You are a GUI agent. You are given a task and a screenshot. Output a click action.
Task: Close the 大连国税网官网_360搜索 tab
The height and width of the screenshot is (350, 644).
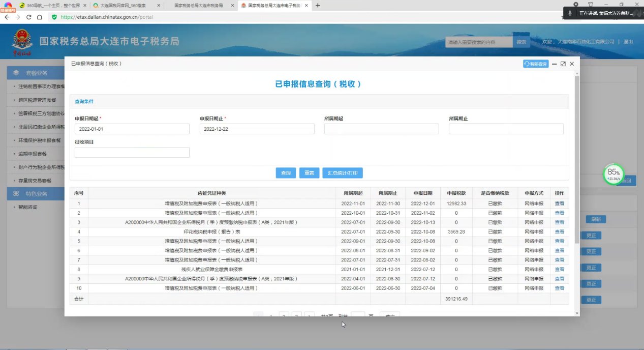[159, 6]
